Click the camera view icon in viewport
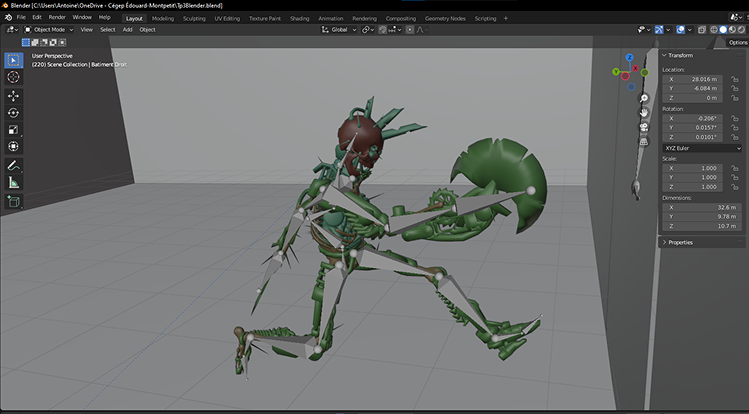This screenshot has width=749, height=414. (643, 127)
